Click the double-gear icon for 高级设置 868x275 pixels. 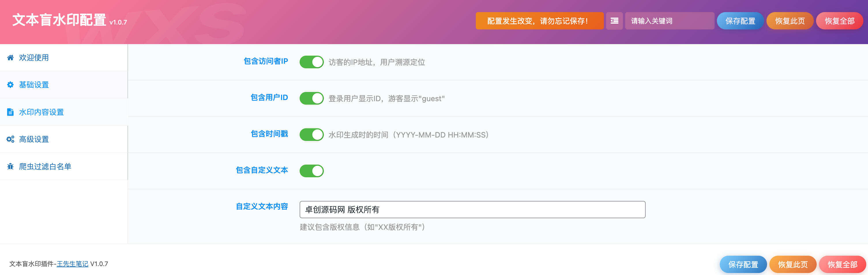pyautogui.click(x=10, y=139)
